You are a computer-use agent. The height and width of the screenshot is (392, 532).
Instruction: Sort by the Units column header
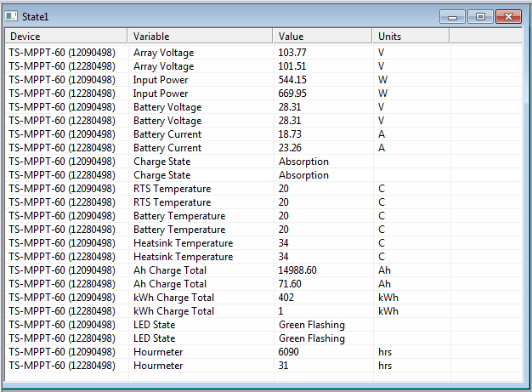tap(411, 37)
